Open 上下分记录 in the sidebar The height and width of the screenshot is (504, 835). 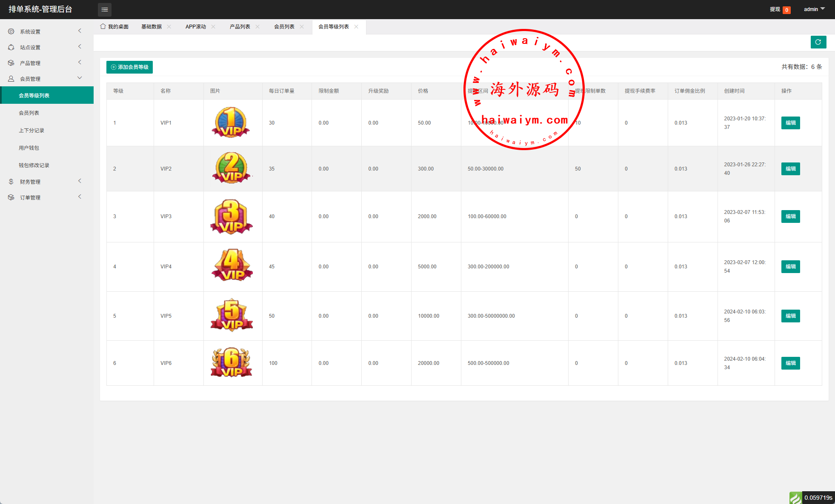[x=31, y=131]
